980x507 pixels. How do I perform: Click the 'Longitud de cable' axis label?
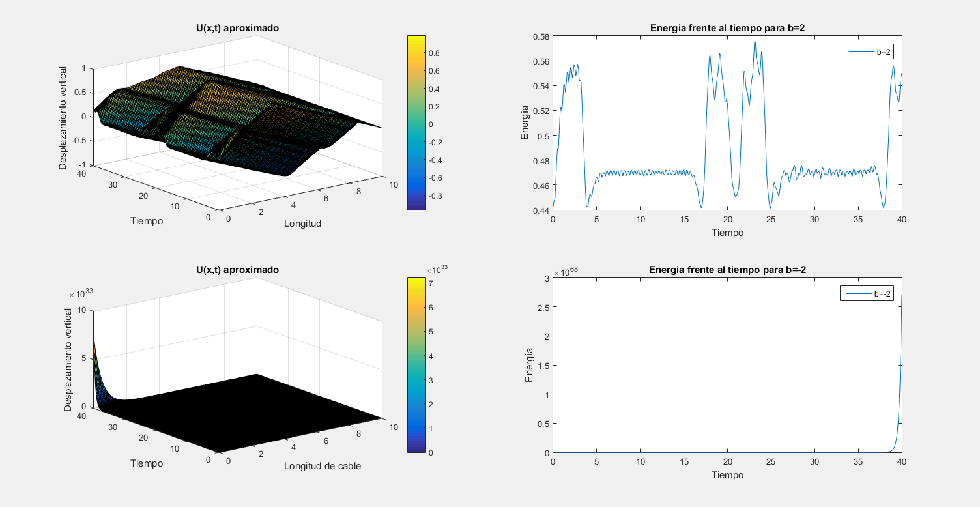coord(323,465)
